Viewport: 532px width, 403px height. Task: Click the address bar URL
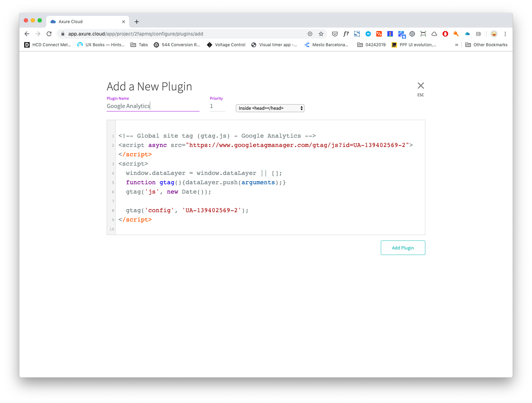[x=136, y=34]
